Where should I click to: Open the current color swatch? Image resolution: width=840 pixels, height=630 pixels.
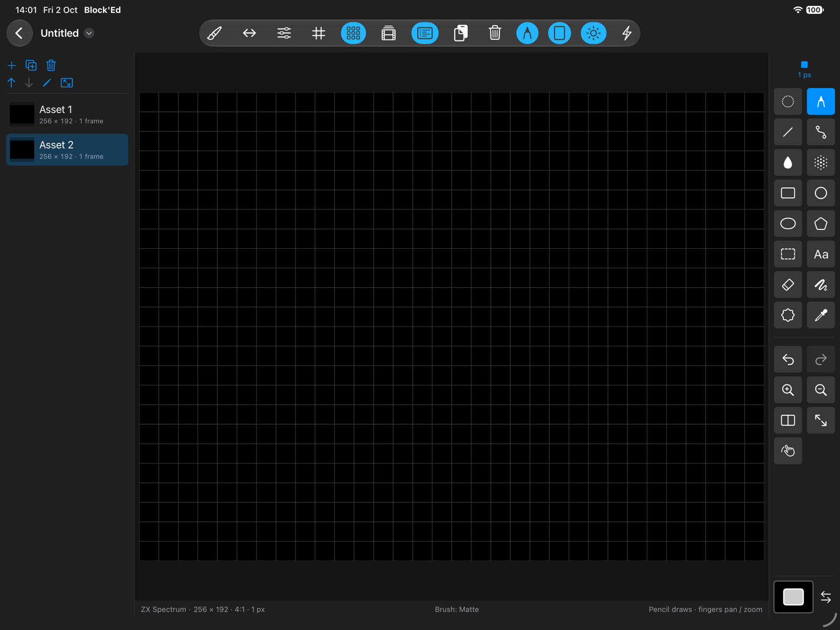tap(793, 597)
